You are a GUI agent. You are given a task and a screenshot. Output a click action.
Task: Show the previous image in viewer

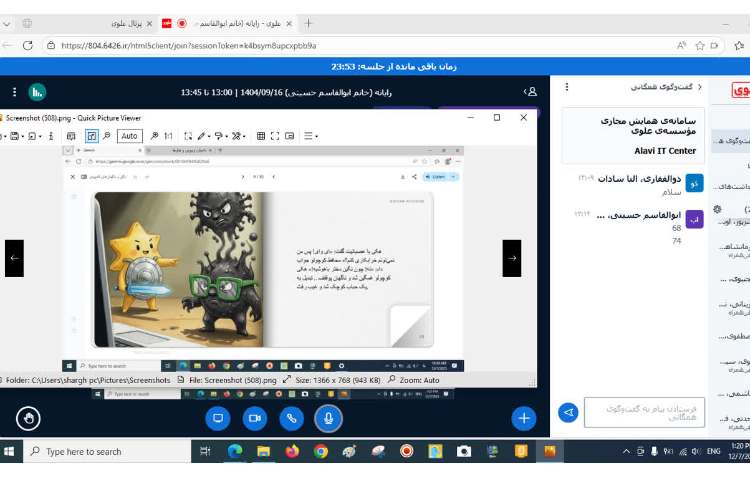coord(14,258)
